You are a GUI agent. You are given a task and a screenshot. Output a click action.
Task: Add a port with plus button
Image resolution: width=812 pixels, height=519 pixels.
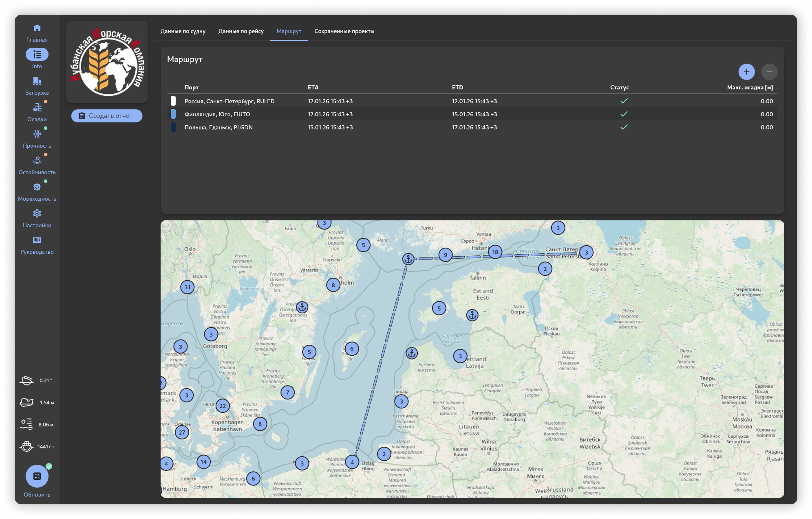coord(746,72)
